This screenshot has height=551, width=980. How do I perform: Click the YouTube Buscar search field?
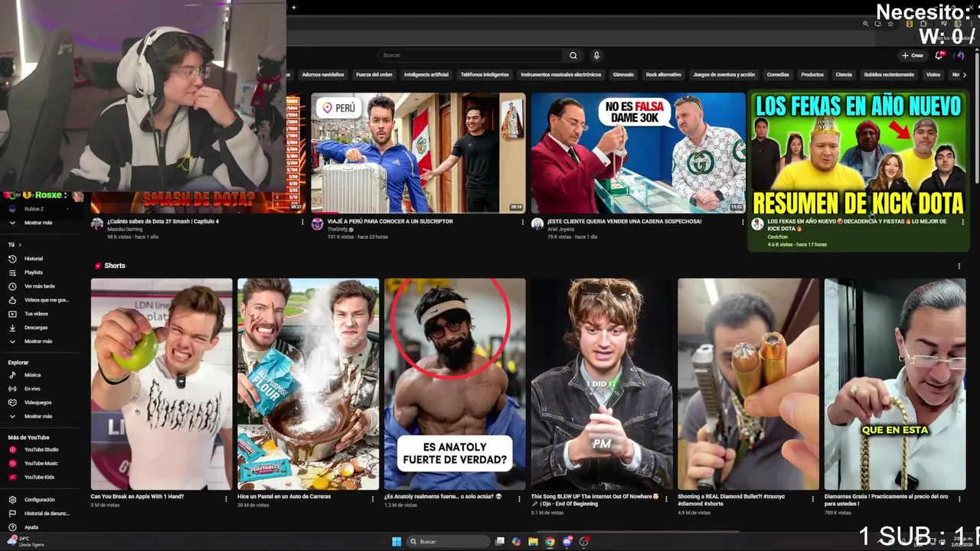(x=471, y=55)
